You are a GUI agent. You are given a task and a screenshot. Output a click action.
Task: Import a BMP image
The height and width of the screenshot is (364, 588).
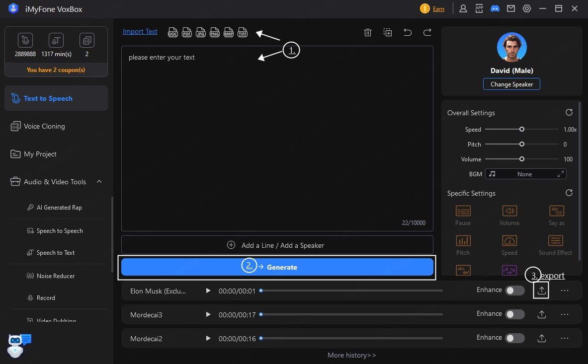point(228,32)
